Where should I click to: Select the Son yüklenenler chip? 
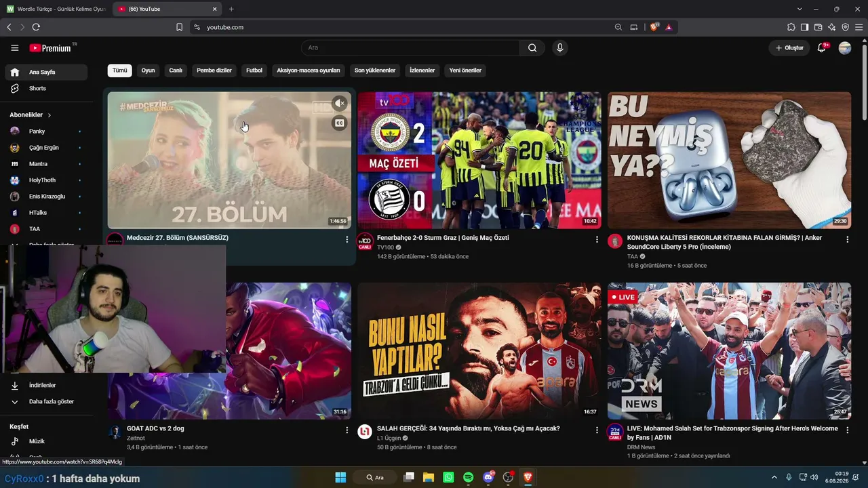tap(375, 70)
